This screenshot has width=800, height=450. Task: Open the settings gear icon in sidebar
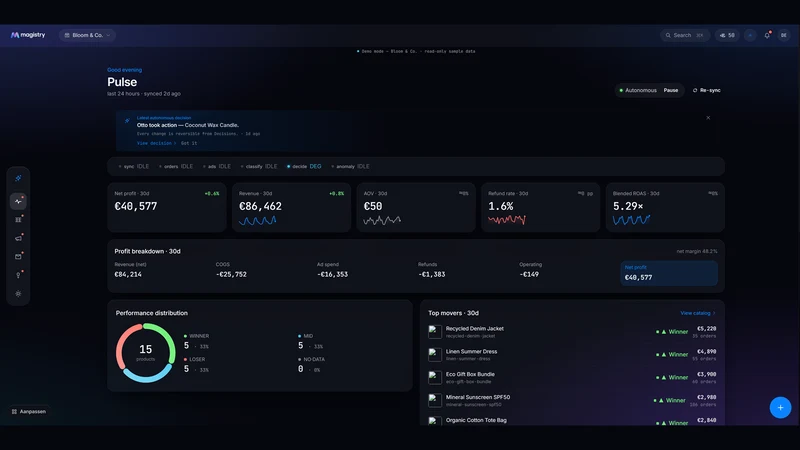coord(18,294)
